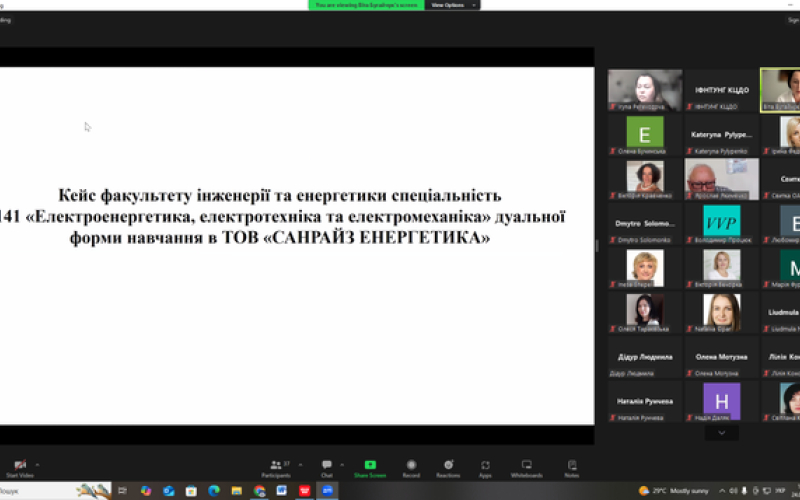Click the green Share Screen button
Viewport: 800px width, 500px height.
click(370, 468)
